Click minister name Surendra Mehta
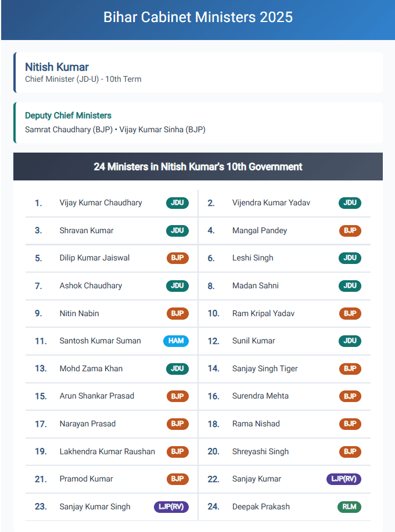The height and width of the screenshot is (532, 395). [260, 396]
